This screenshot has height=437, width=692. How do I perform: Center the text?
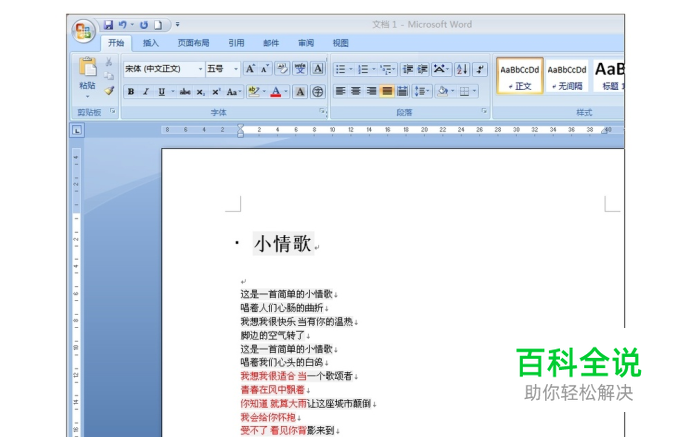click(356, 91)
